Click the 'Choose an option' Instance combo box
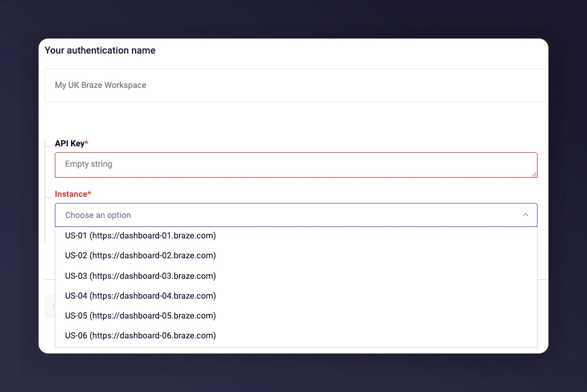This screenshot has width=587, height=392. (296, 215)
